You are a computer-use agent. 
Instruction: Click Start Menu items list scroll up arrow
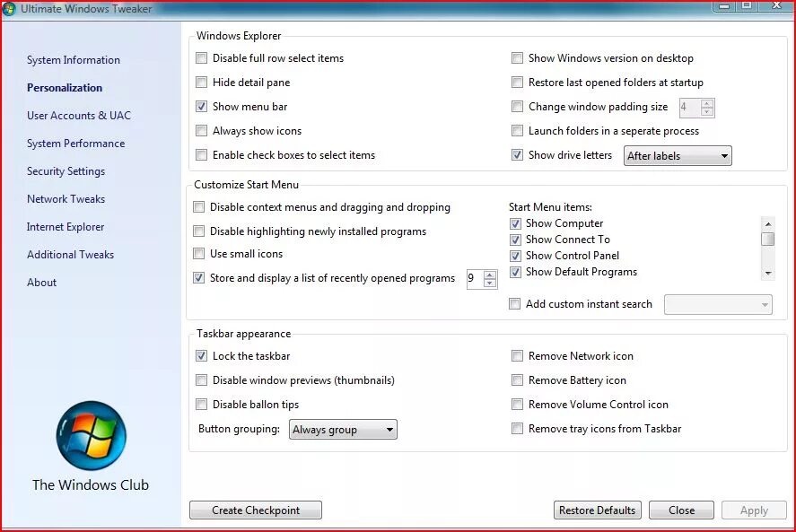point(768,224)
